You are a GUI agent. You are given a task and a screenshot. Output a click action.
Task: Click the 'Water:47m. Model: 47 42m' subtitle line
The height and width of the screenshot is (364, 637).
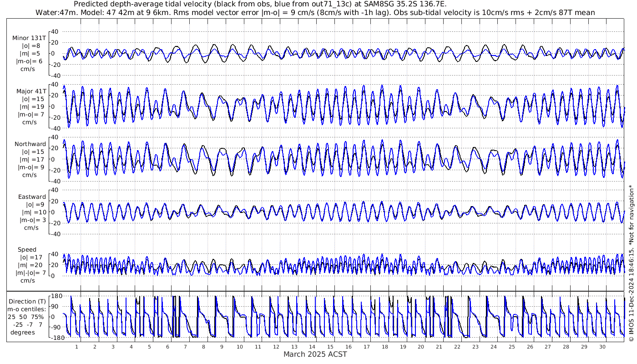(x=315, y=12)
